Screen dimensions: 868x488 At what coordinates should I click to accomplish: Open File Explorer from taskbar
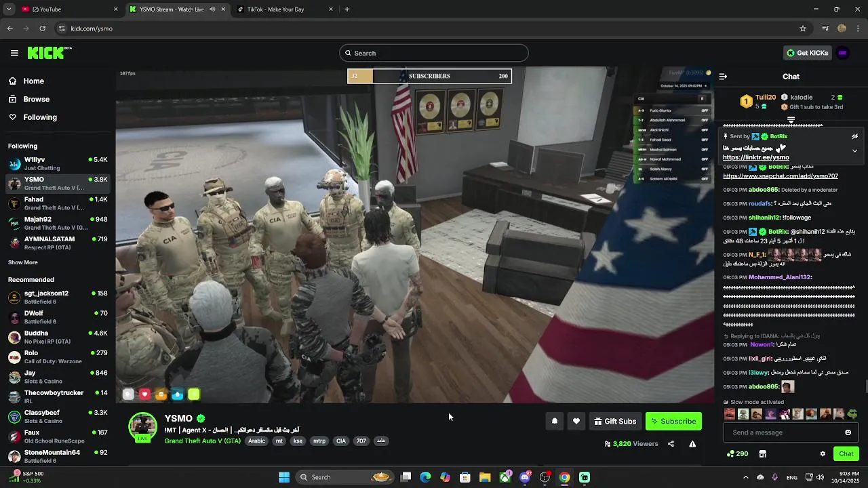(485, 477)
